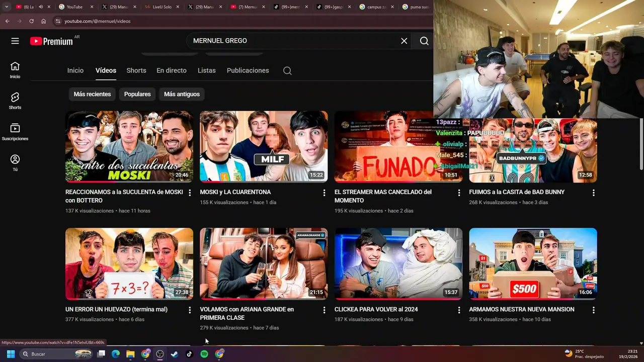Open the weather widget showing 25°C

tap(584, 354)
